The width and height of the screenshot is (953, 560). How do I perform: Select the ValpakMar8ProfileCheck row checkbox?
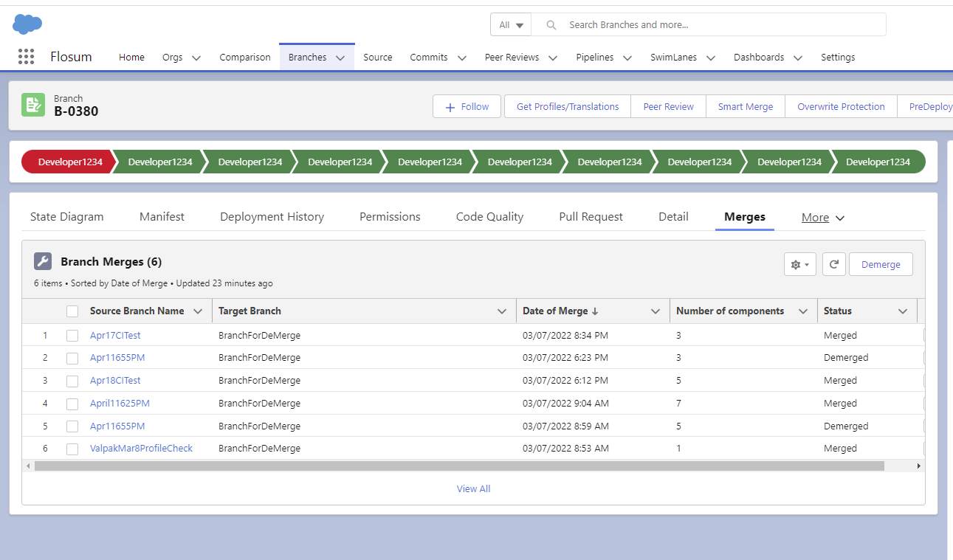click(x=72, y=449)
